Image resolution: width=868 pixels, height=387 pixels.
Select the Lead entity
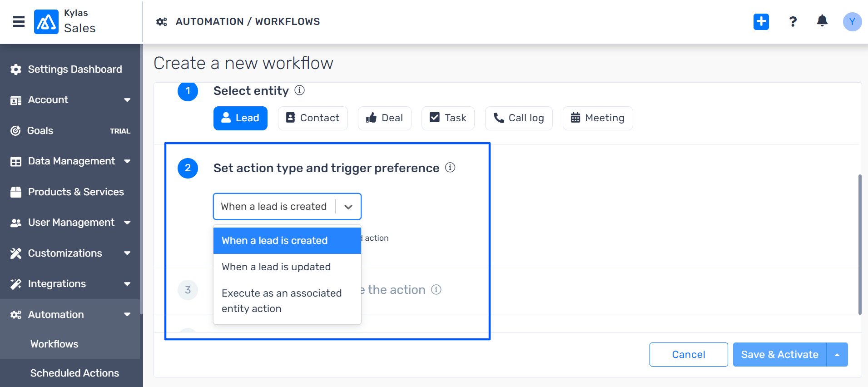coord(240,118)
